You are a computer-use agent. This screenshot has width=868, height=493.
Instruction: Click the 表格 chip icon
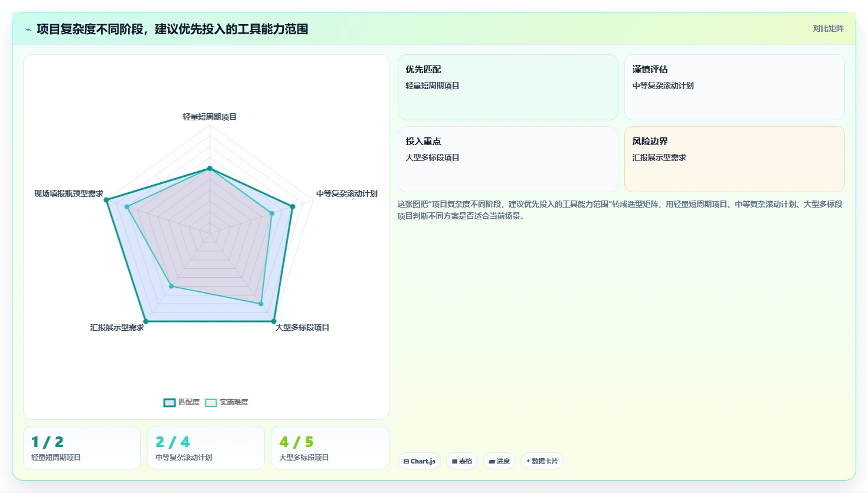tap(454, 462)
